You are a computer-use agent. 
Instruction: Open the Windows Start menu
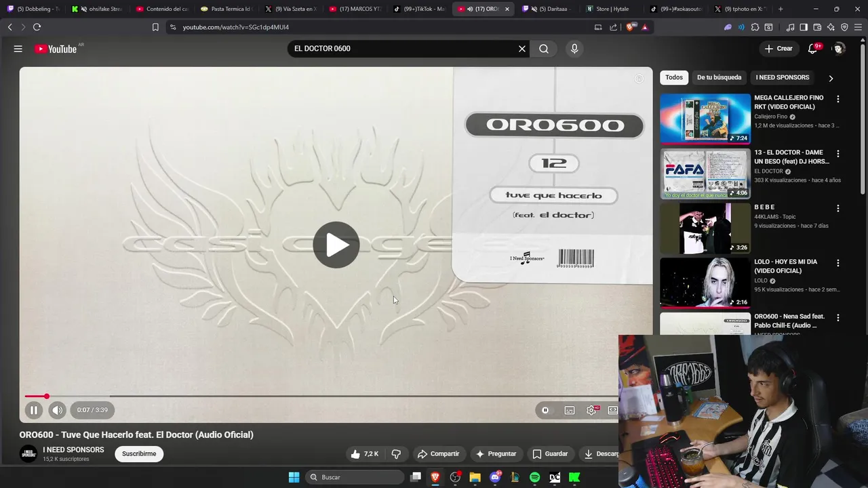pos(294,477)
